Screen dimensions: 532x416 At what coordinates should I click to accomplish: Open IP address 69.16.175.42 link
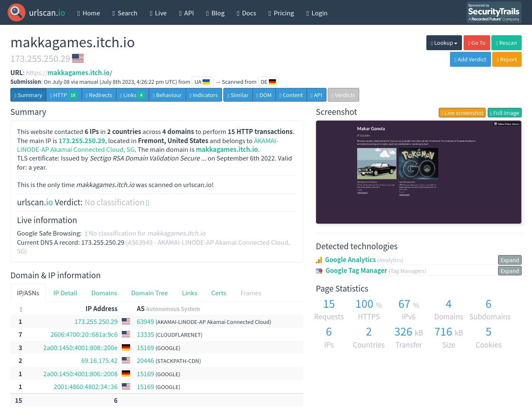99,360
